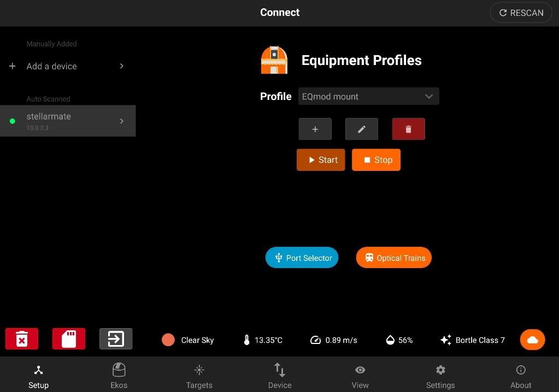Image resolution: width=559 pixels, height=392 pixels.
Task: Click the RESCAN button
Action: pos(521,13)
